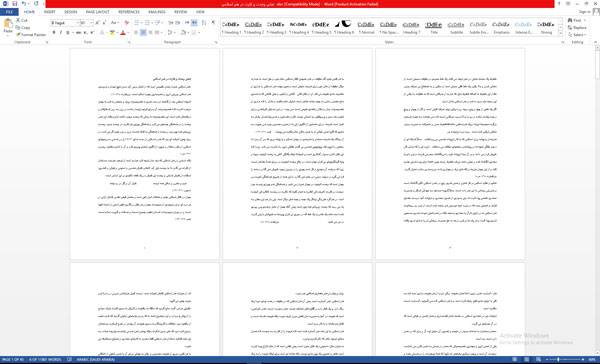This screenshot has height=364, width=600.
Task: Switch to the PAGE LAYOUT tab
Action: click(97, 12)
